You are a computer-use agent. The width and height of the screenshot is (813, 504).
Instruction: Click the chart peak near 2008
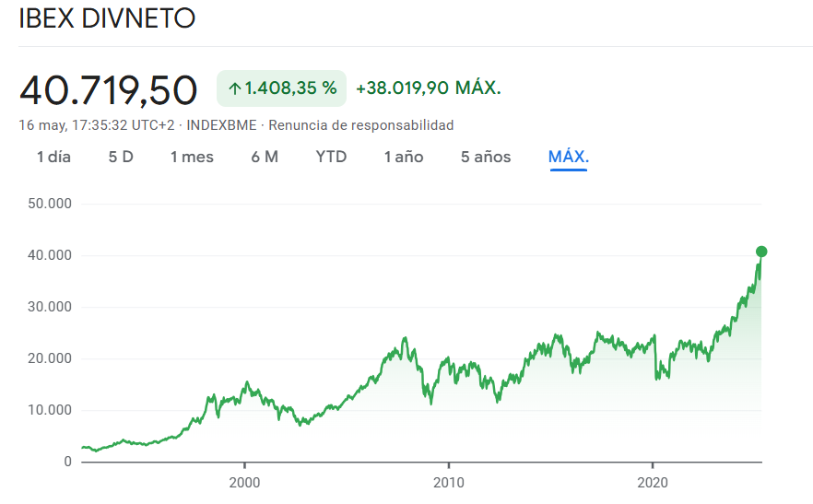pyautogui.click(x=405, y=338)
